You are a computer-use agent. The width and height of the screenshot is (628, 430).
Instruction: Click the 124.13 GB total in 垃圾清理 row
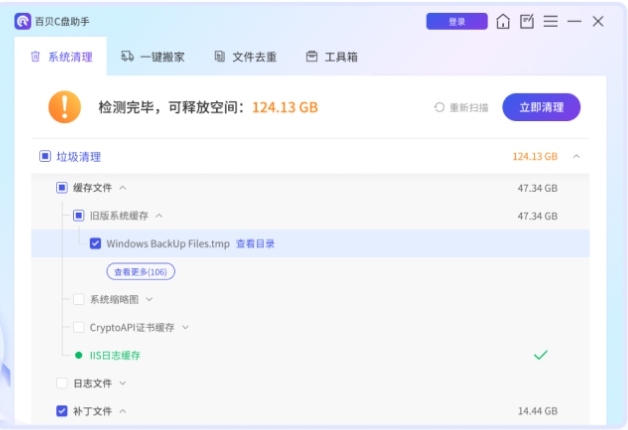pos(535,156)
